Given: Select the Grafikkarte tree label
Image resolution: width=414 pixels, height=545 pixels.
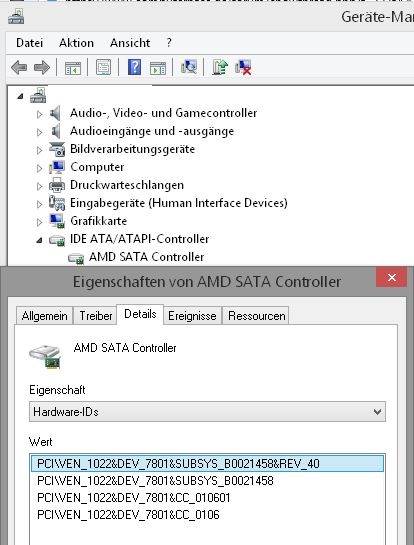Looking at the screenshot, I should coord(98,221).
